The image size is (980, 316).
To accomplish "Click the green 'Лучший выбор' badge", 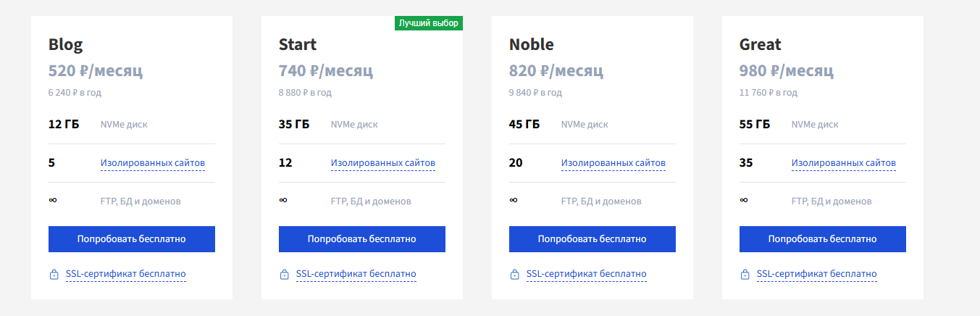I will tap(429, 23).
